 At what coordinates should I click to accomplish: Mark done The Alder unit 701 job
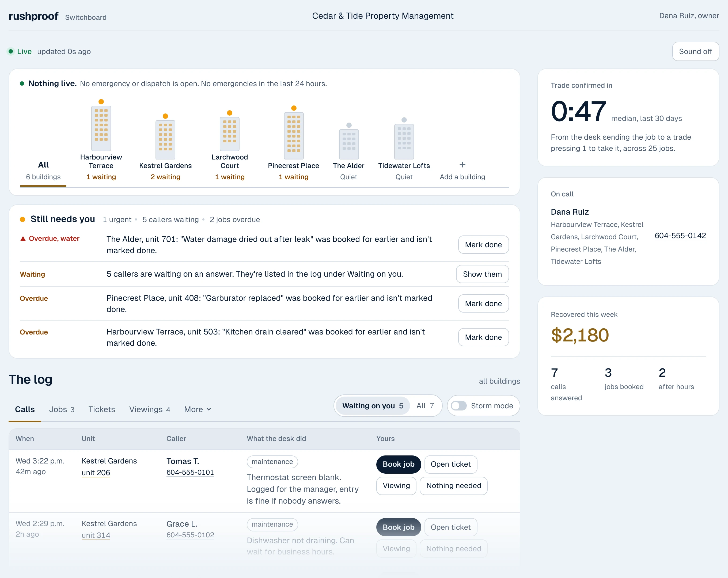pos(483,244)
